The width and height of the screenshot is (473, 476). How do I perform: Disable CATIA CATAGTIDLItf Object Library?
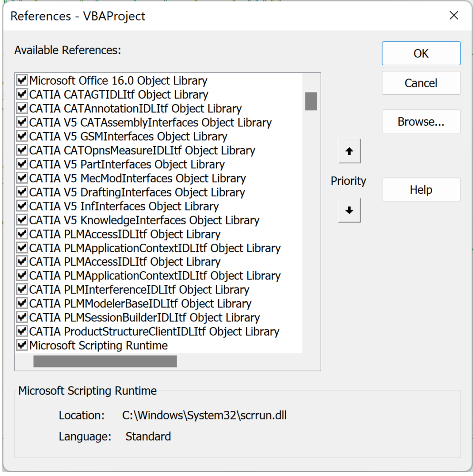[21, 94]
